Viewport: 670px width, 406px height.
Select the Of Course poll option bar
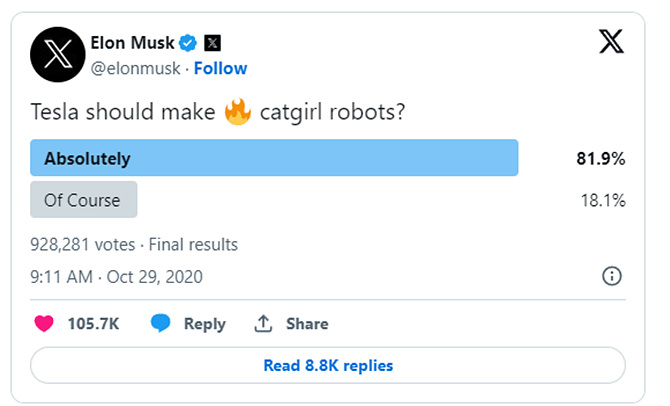(83, 200)
